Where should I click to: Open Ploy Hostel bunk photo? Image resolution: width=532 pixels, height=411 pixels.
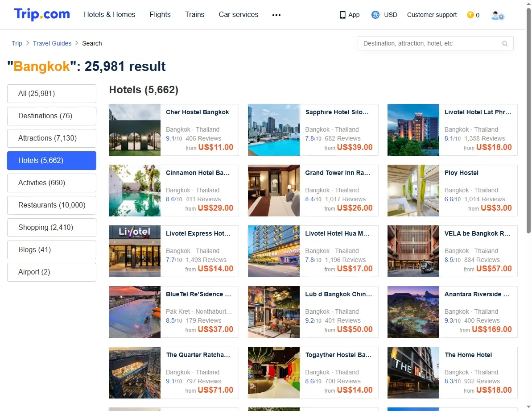coord(413,191)
